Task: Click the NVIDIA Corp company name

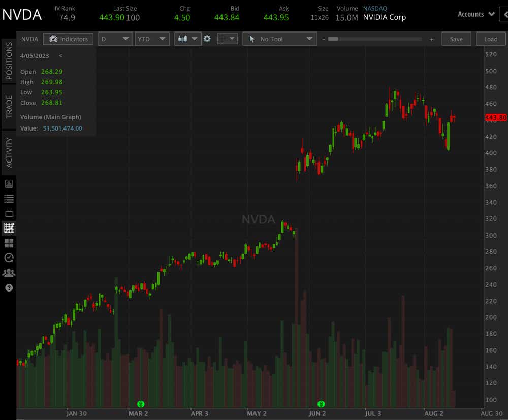Action: (x=384, y=17)
